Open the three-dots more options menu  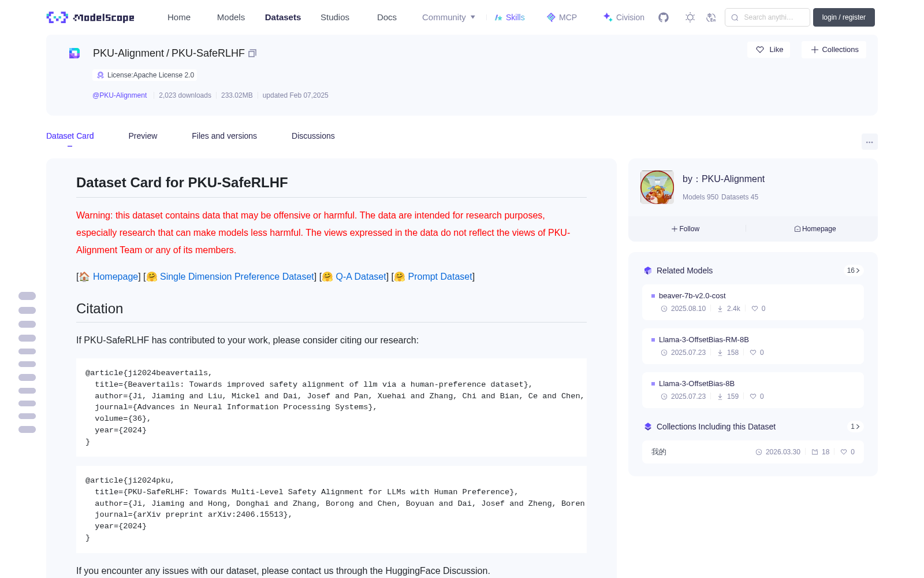coord(869,142)
